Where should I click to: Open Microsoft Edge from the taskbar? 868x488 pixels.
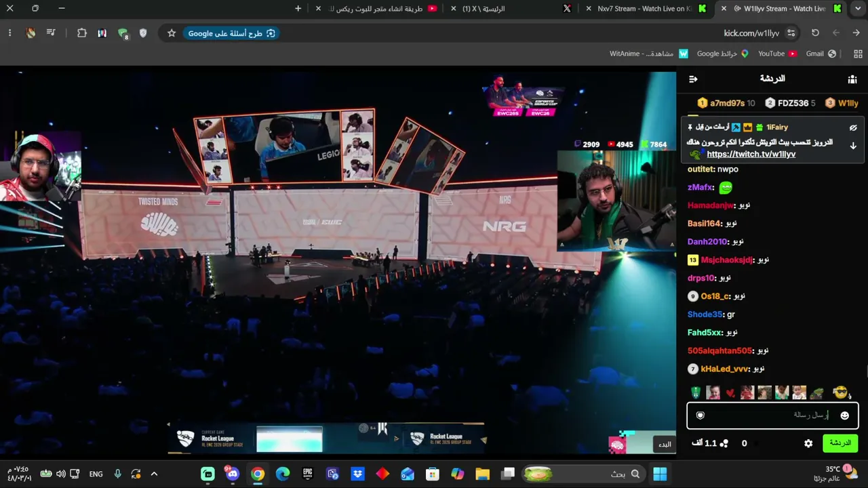tap(283, 474)
